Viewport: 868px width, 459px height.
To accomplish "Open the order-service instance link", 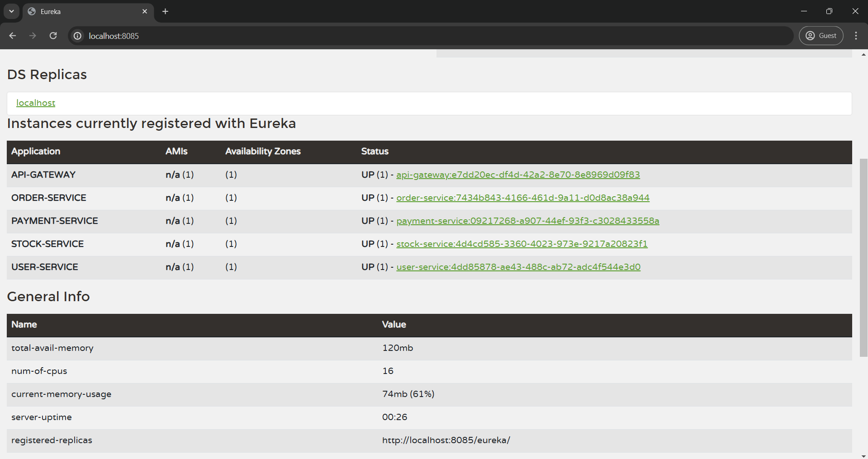I will coord(523,198).
